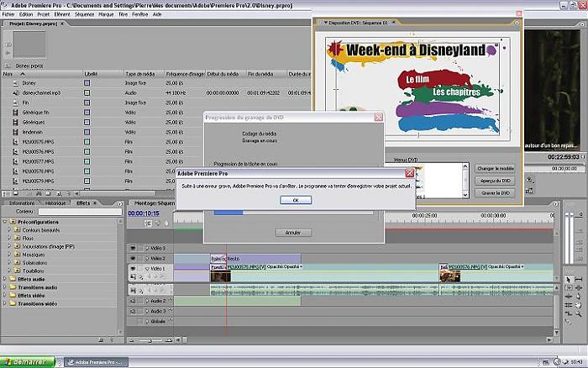Click the timeline timecode 00:00:10:15

click(x=144, y=213)
